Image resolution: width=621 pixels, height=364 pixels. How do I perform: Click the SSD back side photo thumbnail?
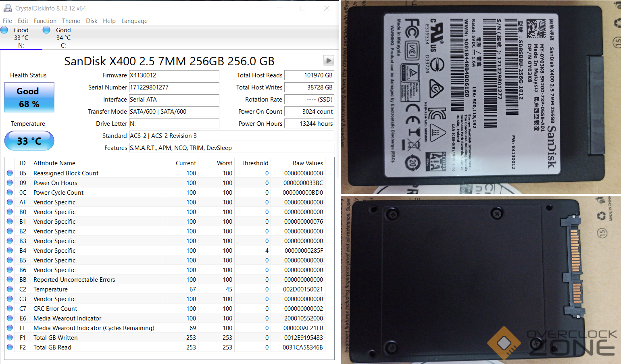(481, 280)
